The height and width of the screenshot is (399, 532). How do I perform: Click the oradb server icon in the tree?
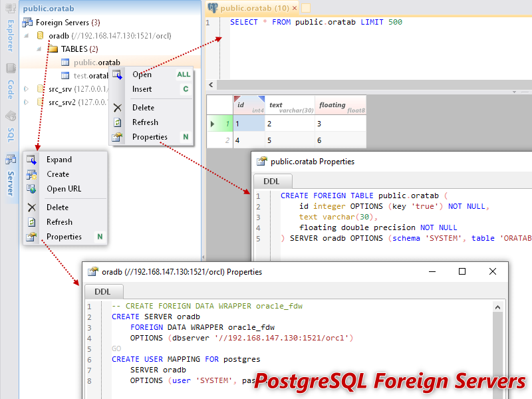pos(40,35)
